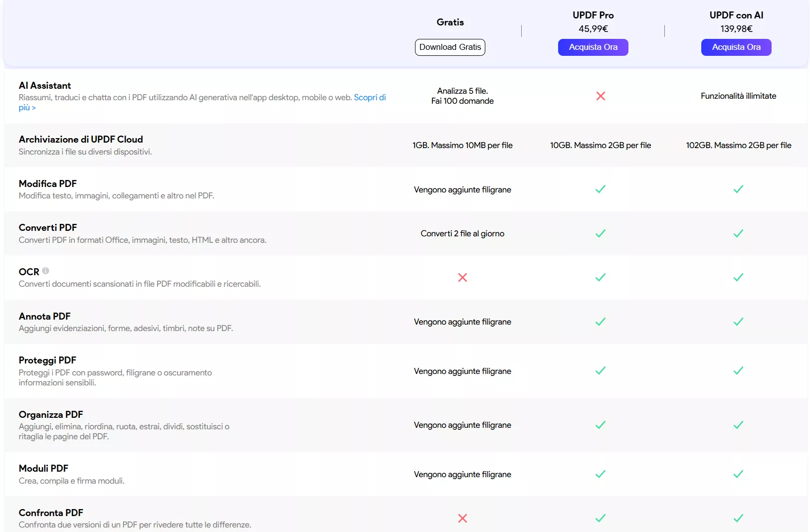Screen dimensions: 810x532
Task: Click the '102GB. Massimo 2GB per file' cell
Action: (739, 145)
